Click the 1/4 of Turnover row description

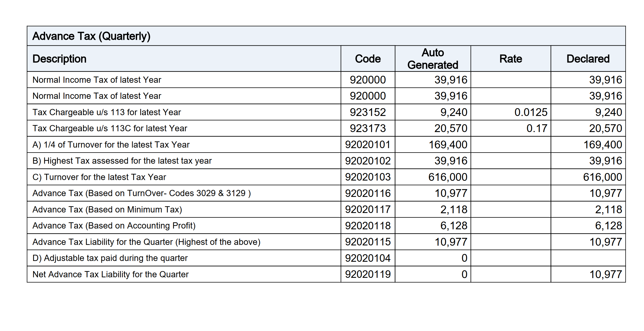(111, 145)
